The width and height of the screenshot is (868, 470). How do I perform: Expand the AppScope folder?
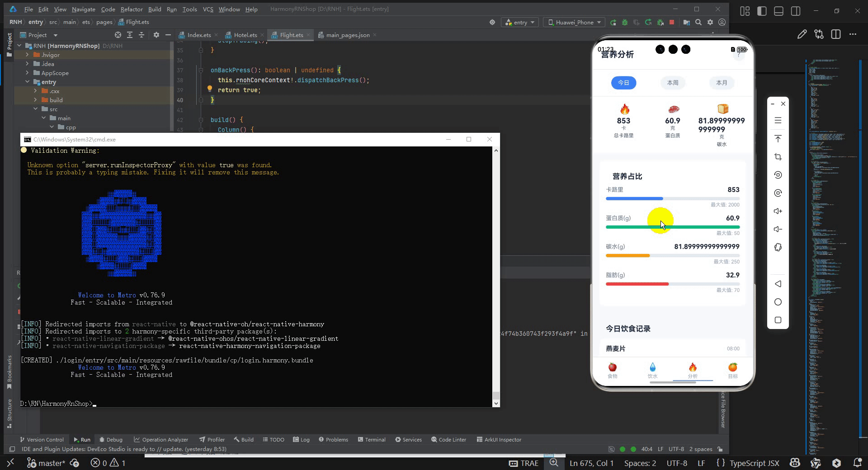coord(27,73)
